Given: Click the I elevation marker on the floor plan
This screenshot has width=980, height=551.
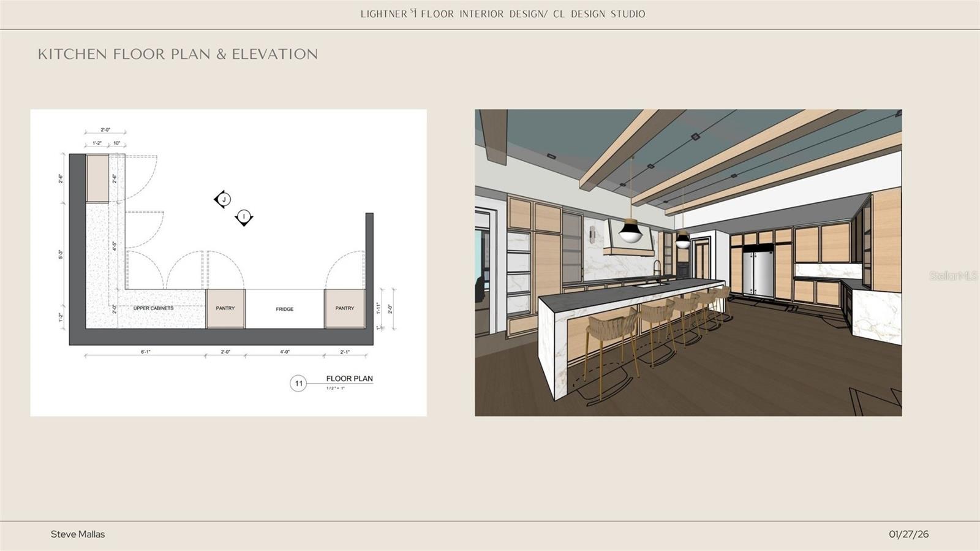Looking at the screenshot, I should point(244,217).
